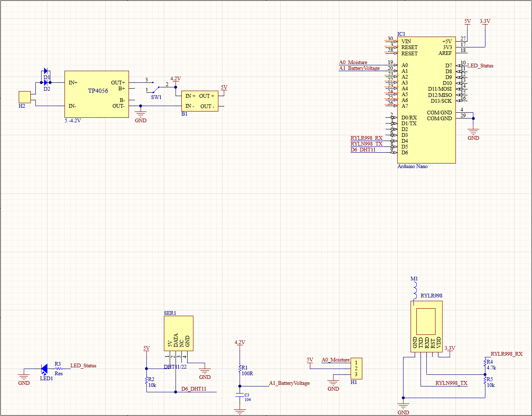Click the Arduino Nano IC1 body
The height and width of the screenshot is (416, 532).
(426, 100)
